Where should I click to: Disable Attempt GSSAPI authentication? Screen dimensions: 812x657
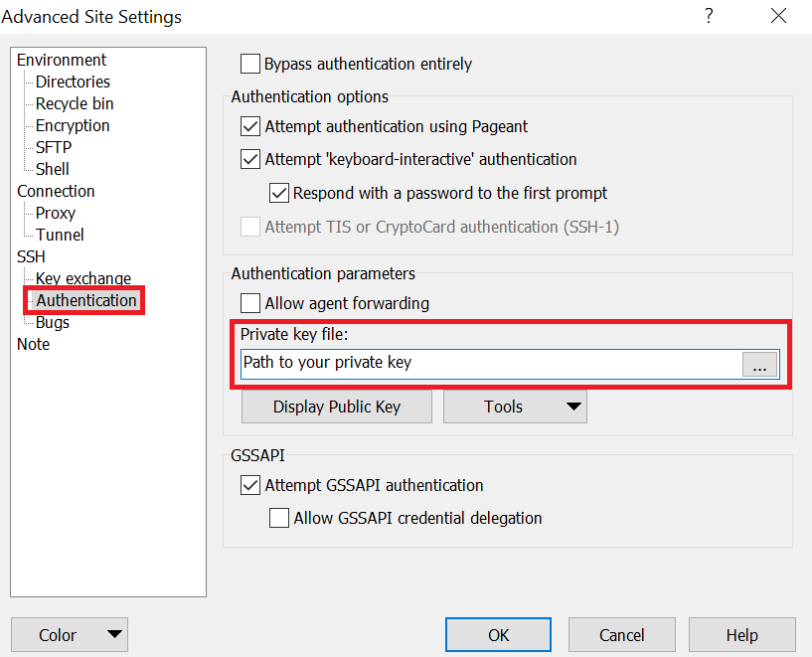[x=250, y=486]
